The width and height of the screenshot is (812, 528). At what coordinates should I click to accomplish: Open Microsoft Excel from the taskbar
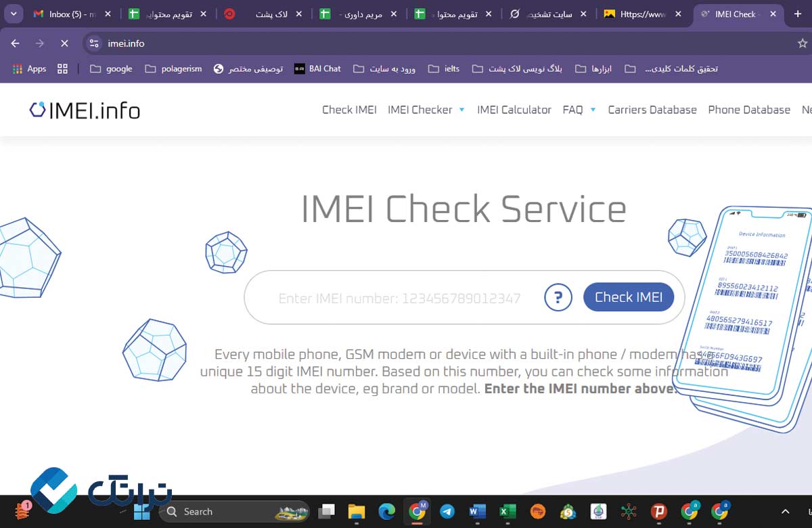[507, 512]
